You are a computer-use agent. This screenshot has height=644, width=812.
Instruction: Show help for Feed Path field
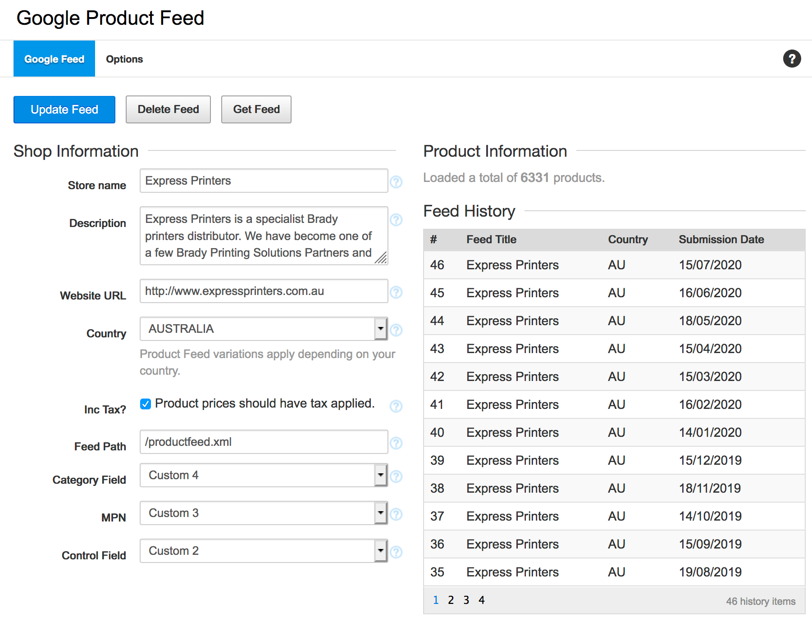(396, 443)
